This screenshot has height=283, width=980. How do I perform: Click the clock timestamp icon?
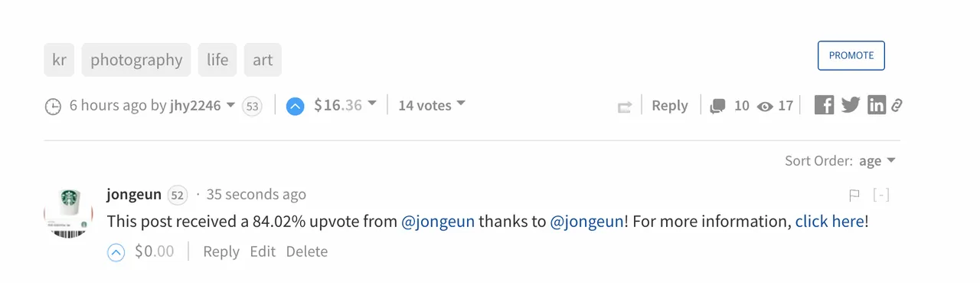(53, 106)
